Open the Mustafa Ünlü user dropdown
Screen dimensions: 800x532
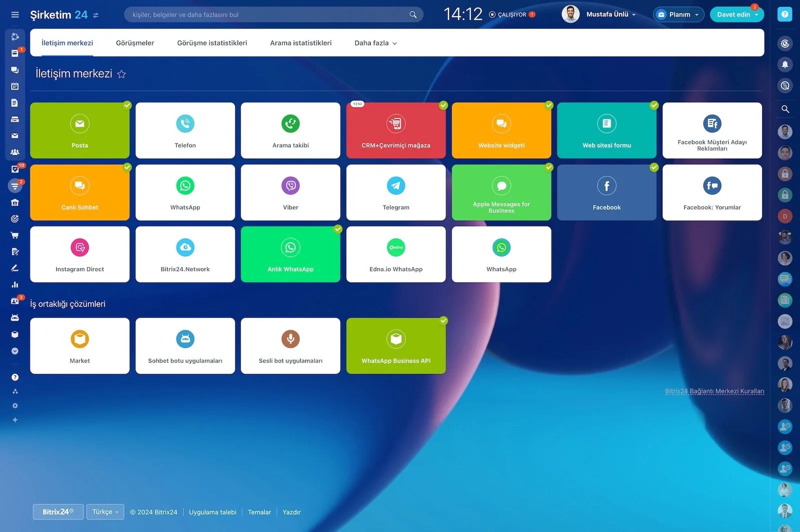tap(611, 14)
